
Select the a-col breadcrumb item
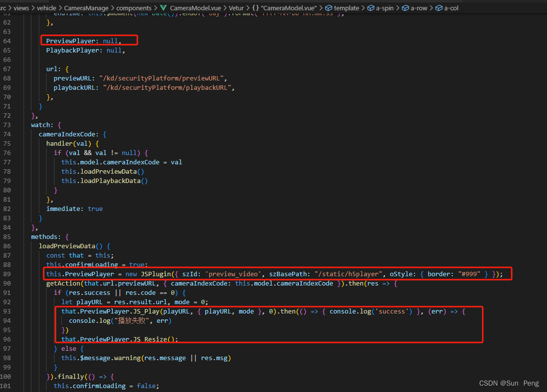coord(451,8)
